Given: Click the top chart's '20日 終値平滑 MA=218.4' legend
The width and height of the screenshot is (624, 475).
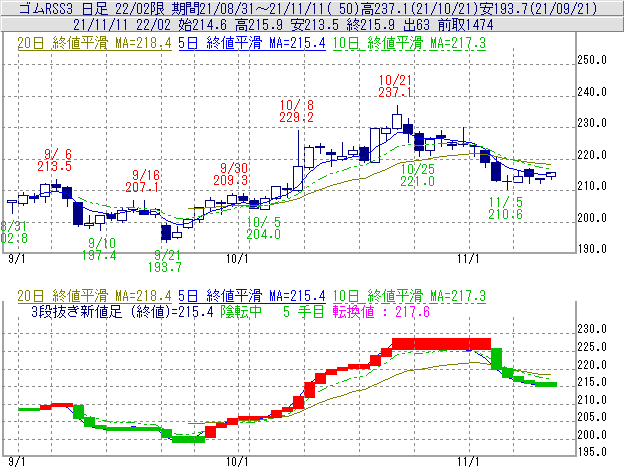Looking at the screenshot, I should 94,43.
